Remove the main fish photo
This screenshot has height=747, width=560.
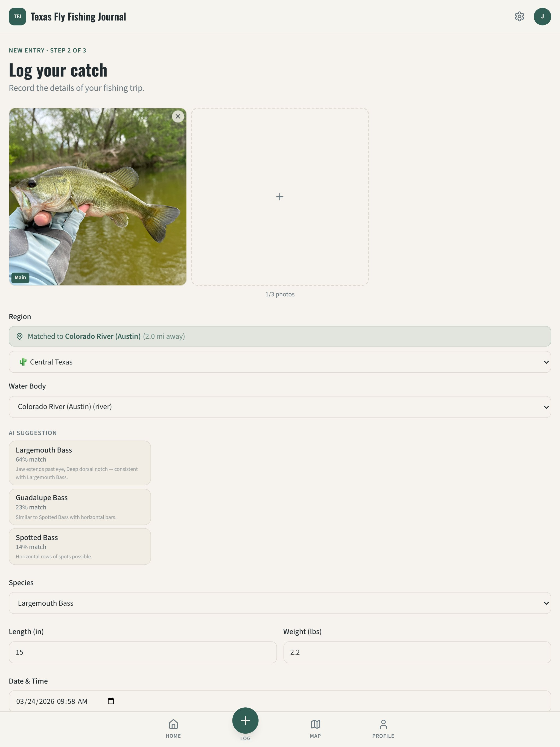tap(178, 116)
